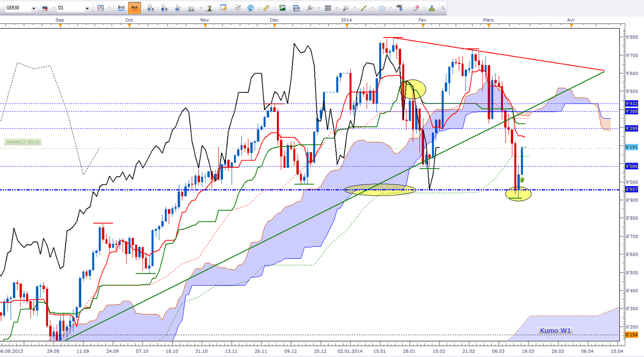The height and width of the screenshot is (357, 644).
Task: Click the 19.03 date axis label
Action: click(528, 352)
